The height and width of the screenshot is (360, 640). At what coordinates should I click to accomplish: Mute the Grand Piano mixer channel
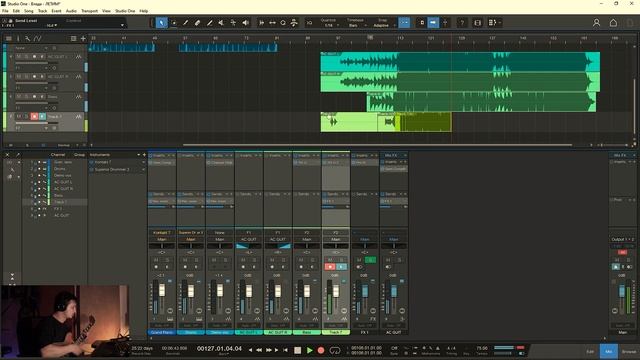click(156, 260)
